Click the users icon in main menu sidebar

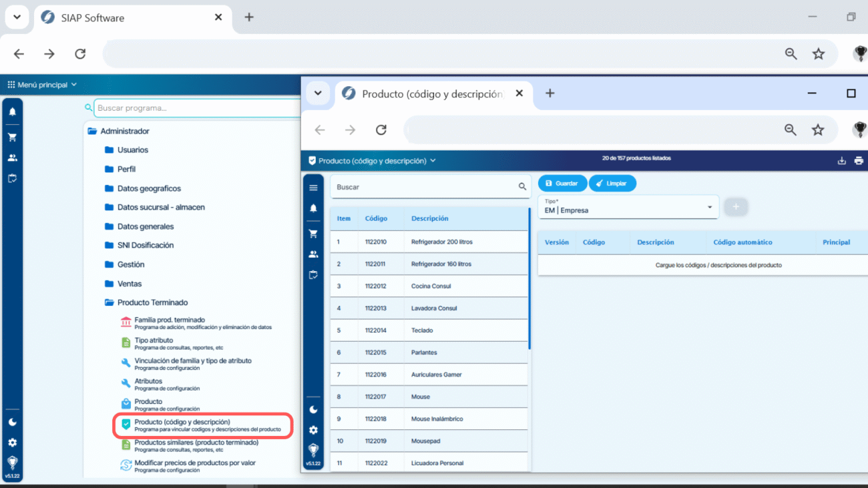(x=12, y=158)
